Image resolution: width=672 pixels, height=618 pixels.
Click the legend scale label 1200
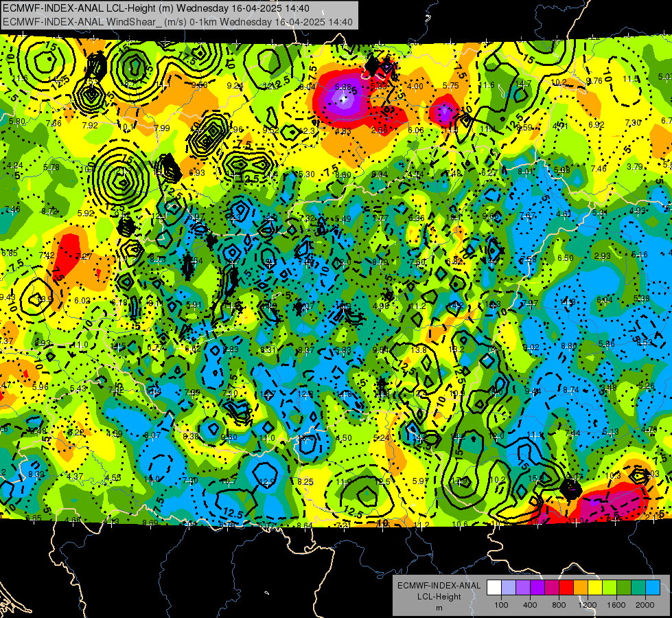point(588,605)
